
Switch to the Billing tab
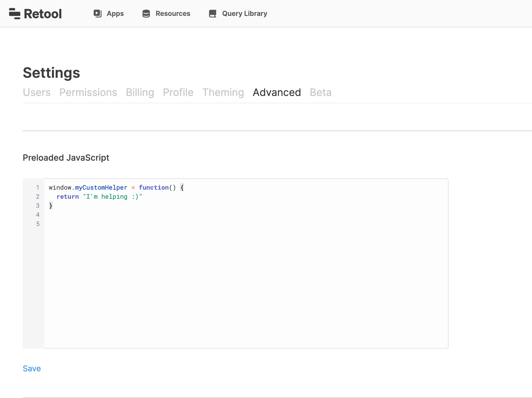click(x=140, y=92)
